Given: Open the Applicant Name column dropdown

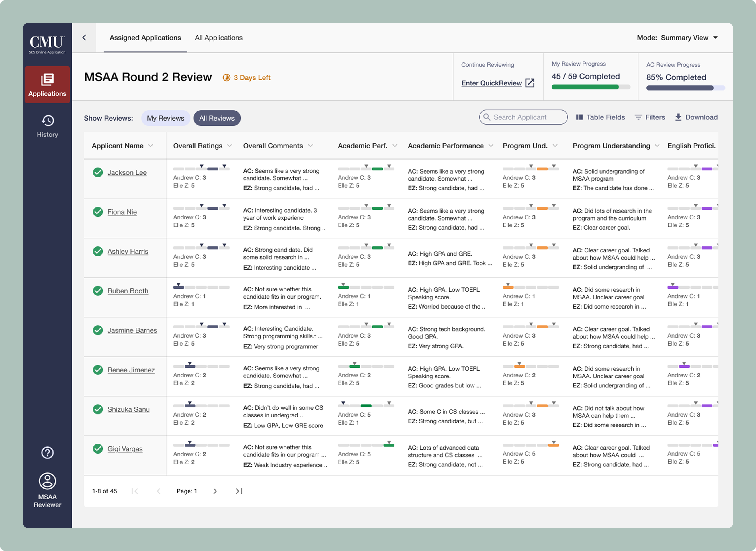Looking at the screenshot, I should click(x=151, y=146).
